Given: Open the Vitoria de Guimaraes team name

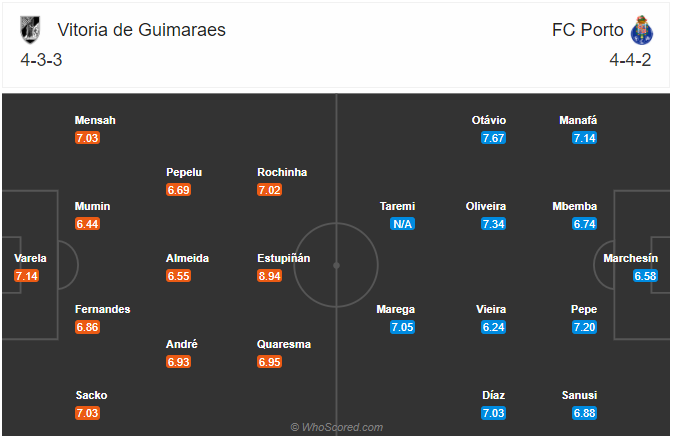Looking at the screenshot, I should (142, 30).
